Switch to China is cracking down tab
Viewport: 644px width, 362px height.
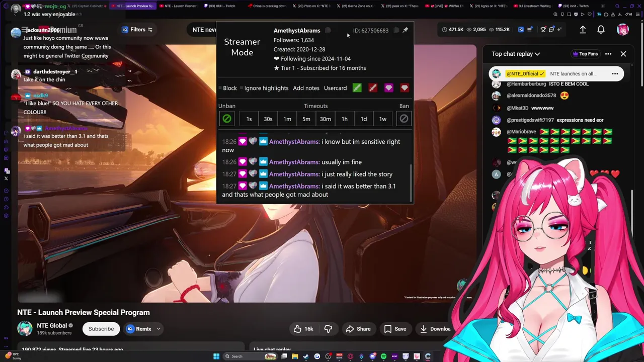pyautogui.click(x=268, y=6)
